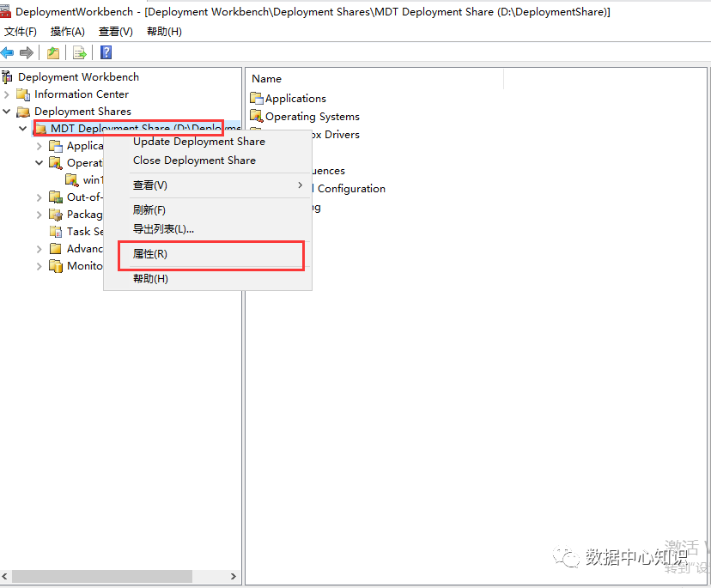Click the Applications folder icon in right pane

(257, 98)
